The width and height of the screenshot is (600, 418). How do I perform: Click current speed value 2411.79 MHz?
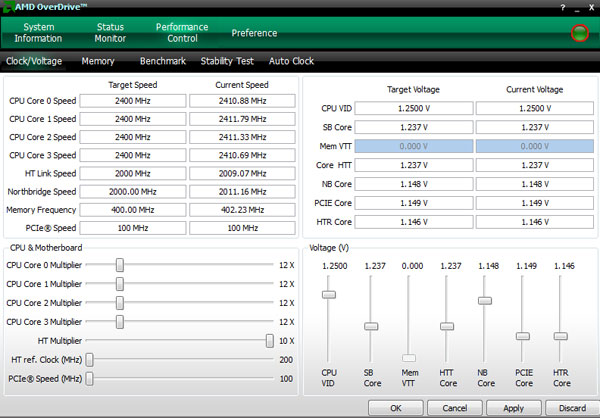click(x=242, y=119)
